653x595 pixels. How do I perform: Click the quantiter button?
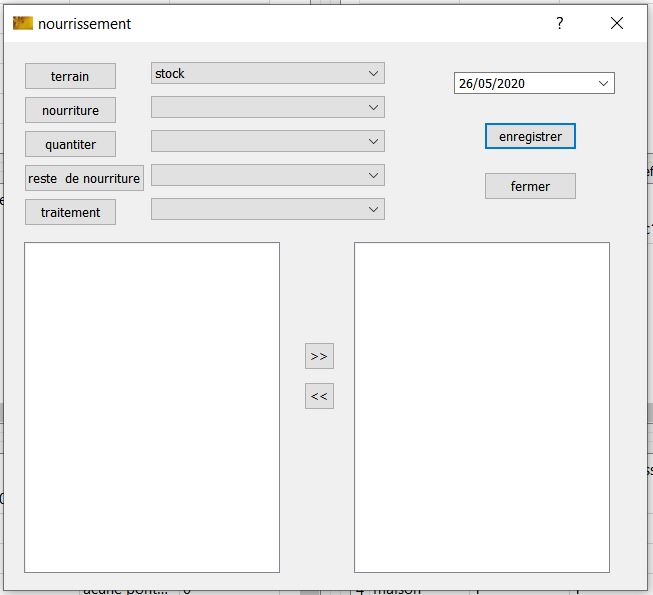coord(70,144)
